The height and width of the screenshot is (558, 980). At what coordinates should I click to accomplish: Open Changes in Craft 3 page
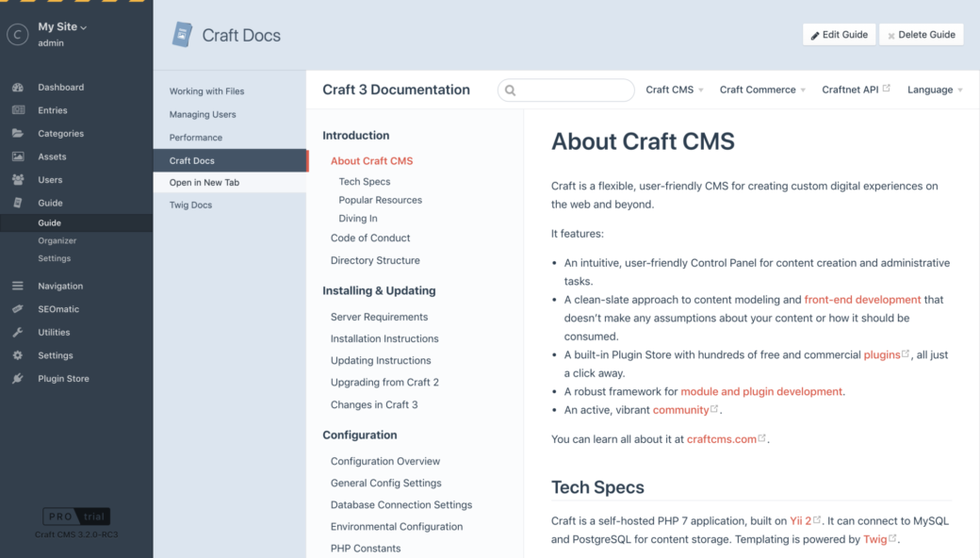(x=374, y=405)
